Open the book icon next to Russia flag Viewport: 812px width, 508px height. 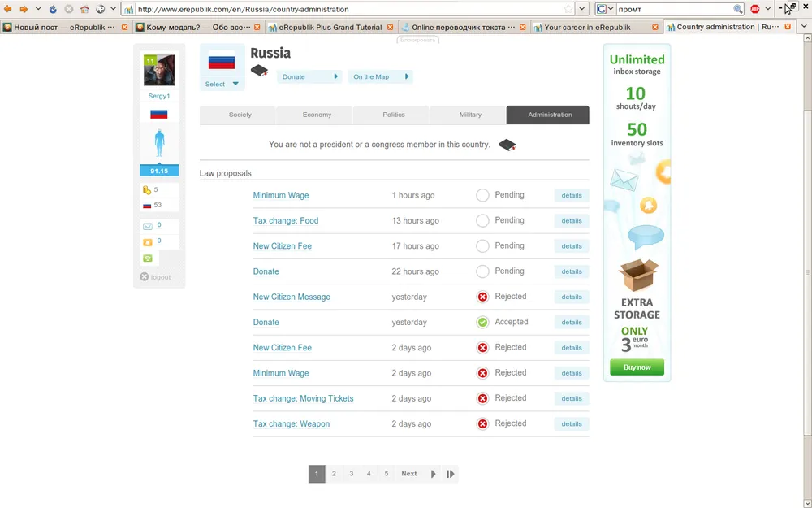pyautogui.click(x=260, y=71)
